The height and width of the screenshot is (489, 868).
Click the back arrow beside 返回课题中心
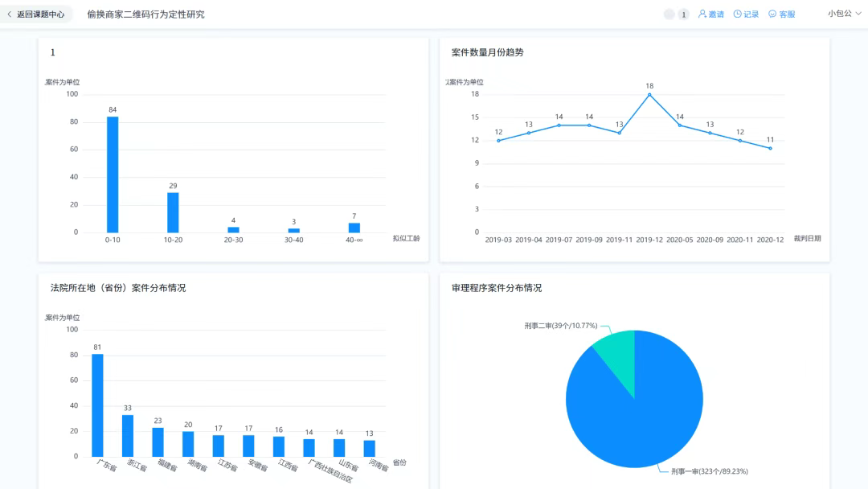[10, 14]
